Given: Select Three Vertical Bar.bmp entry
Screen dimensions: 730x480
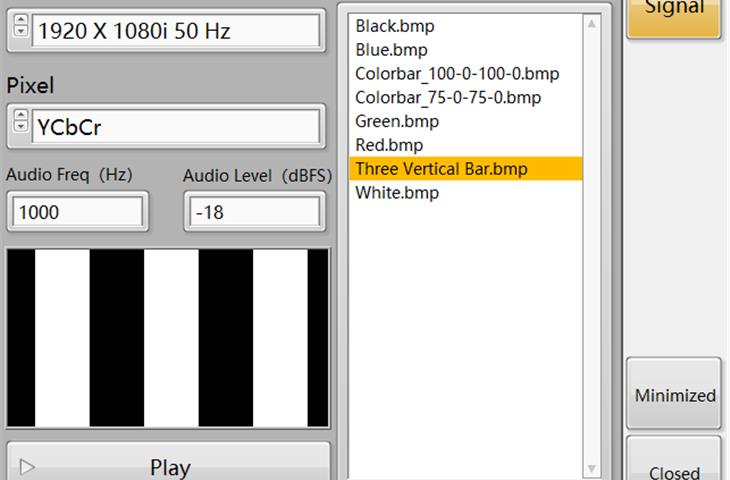Looking at the screenshot, I should coord(441,169).
